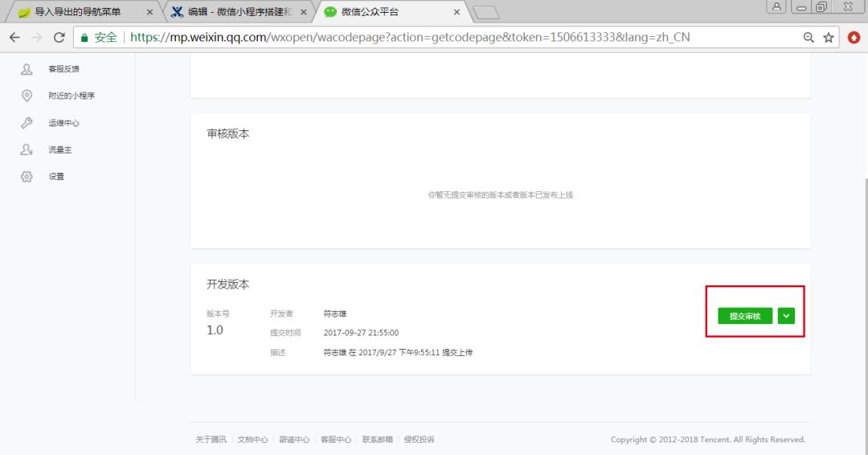This screenshot has width=868, height=455.
Task: Open the 辟谣中心 footer link
Action: (x=294, y=440)
